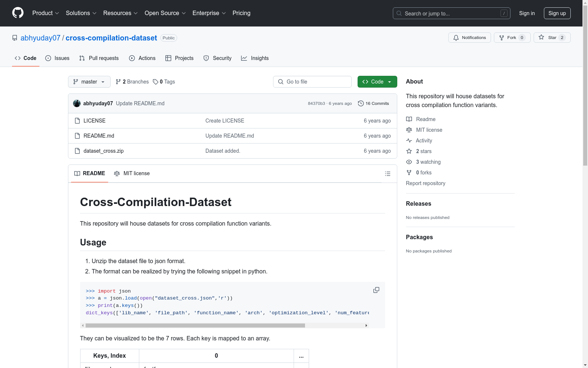Image resolution: width=588 pixels, height=368 pixels.
Task: Open the Create LICENSE commit message
Action: [x=225, y=121]
